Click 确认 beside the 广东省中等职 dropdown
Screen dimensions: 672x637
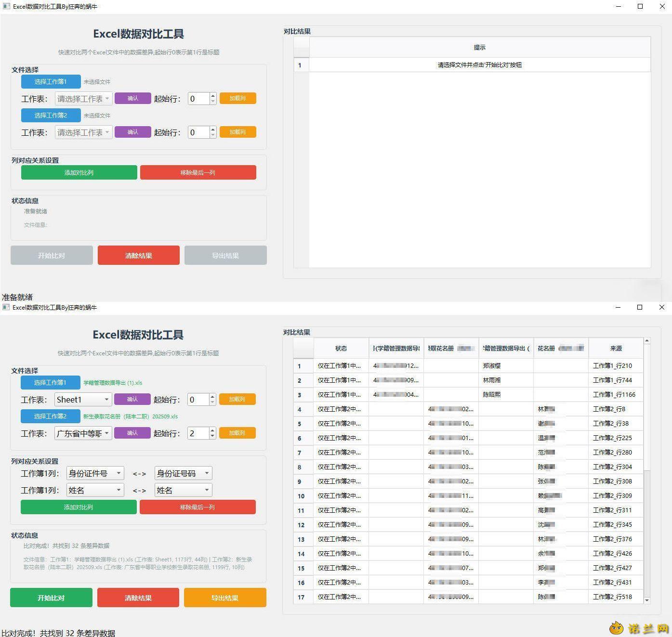pos(132,433)
